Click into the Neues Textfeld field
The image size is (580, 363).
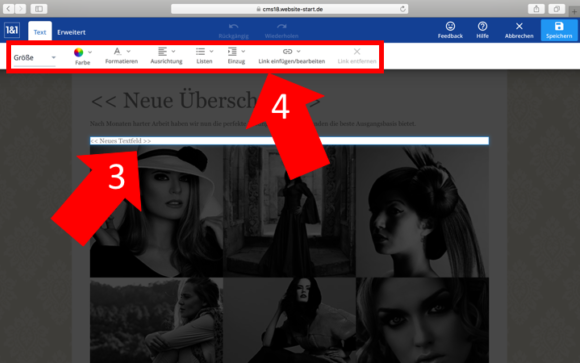(x=289, y=141)
